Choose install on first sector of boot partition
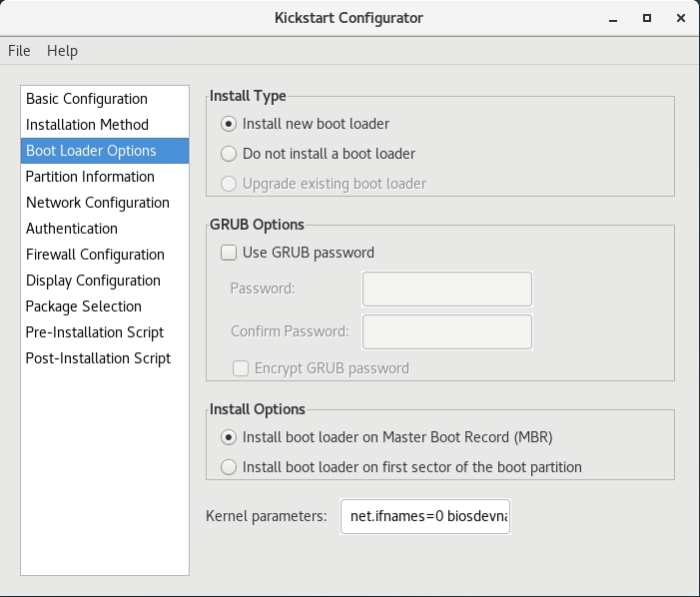700x597 pixels. point(229,467)
